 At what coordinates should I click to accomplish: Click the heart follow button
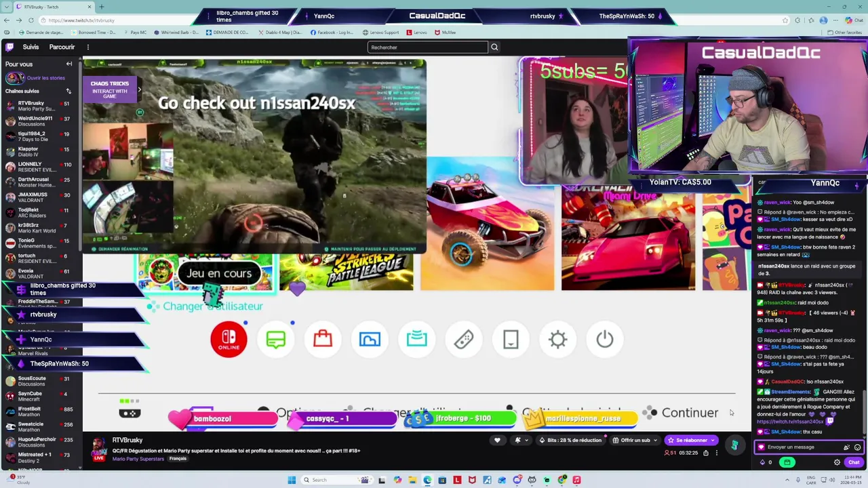[x=497, y=440]
